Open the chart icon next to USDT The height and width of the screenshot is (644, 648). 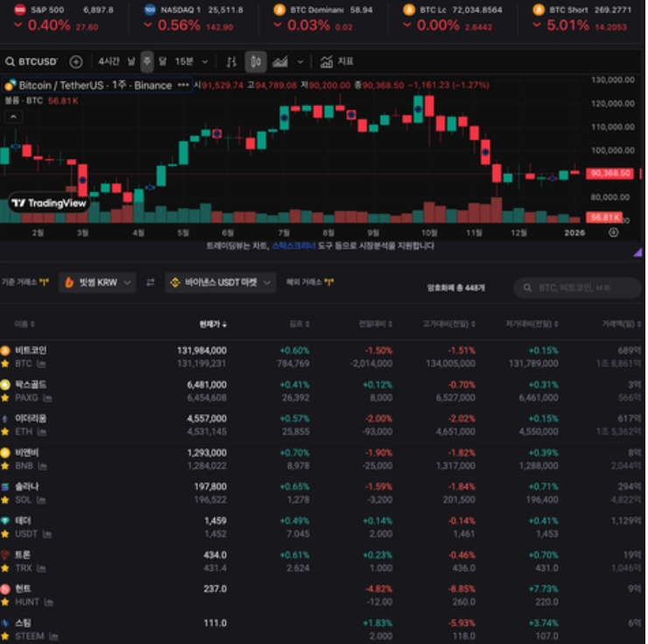tap(47, 534)
